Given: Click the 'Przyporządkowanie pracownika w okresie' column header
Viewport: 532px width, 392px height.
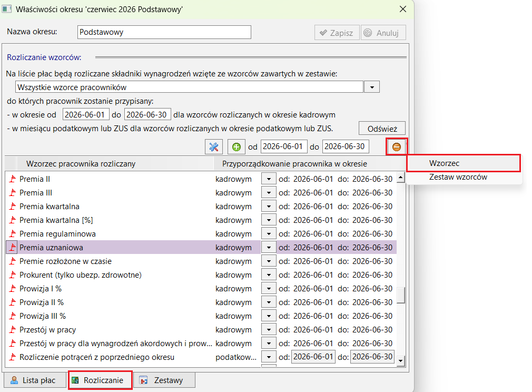Looking at the screenshot, I should pyautogui.click(x=310, y=163).
